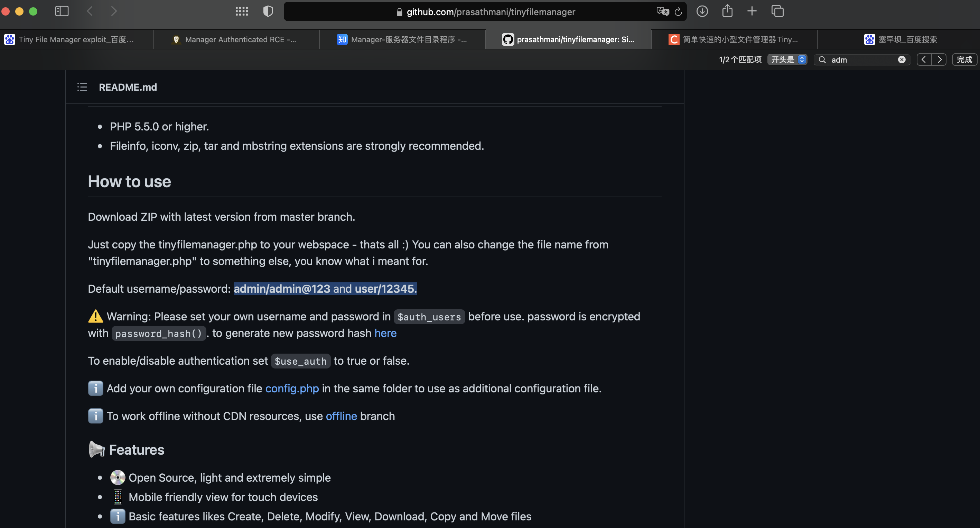Click highlighted admin/admin@123 text
Viewport: 980px width, 528px height.
pyautogui.click(x=281, y=289)
